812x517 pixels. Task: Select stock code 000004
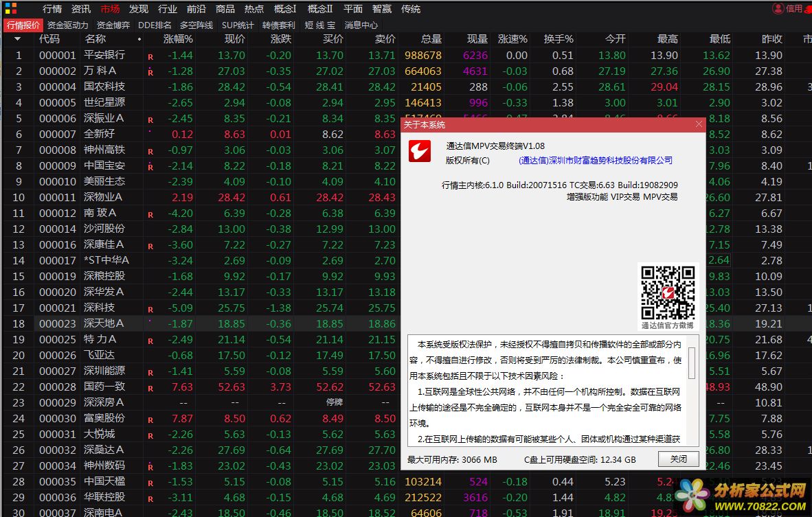58,87
